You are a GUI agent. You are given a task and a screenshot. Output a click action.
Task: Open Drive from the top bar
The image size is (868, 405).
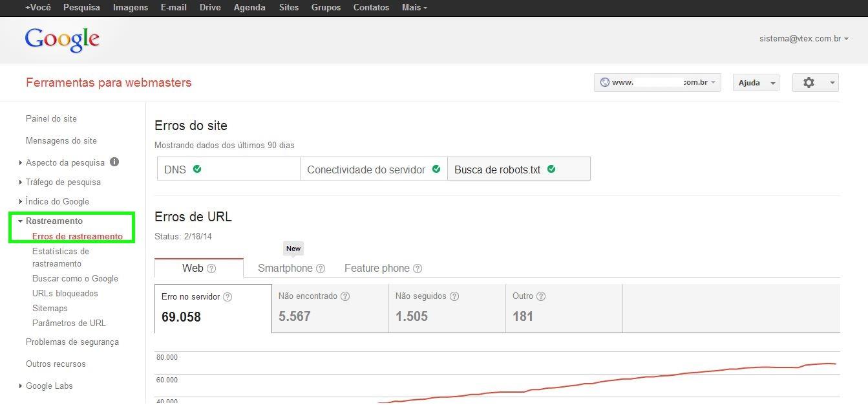[x=210, y=8]
